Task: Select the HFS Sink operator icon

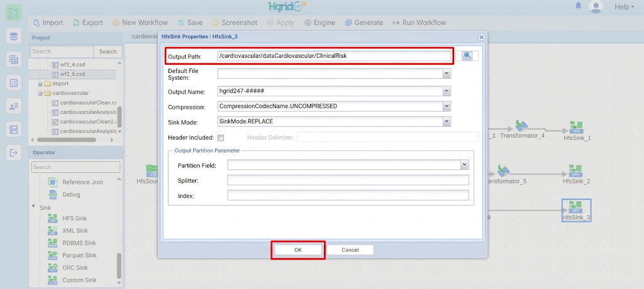Action: [53, 218]
